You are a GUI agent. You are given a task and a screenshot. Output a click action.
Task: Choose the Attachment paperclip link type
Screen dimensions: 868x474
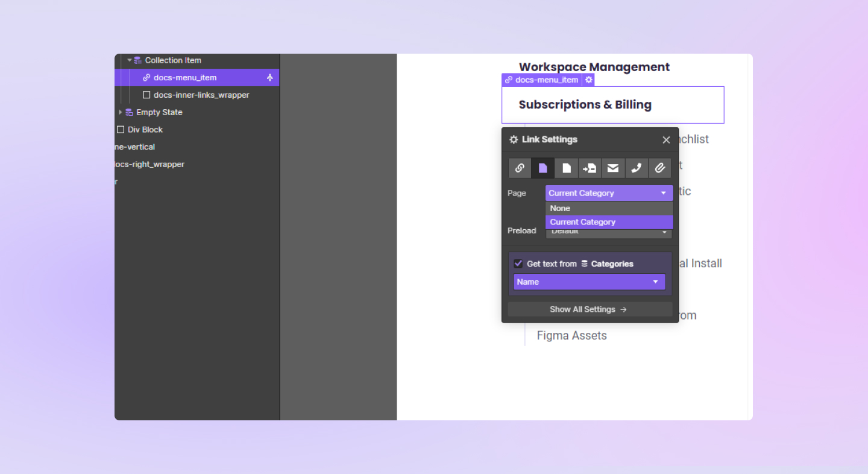coord(660,168)
